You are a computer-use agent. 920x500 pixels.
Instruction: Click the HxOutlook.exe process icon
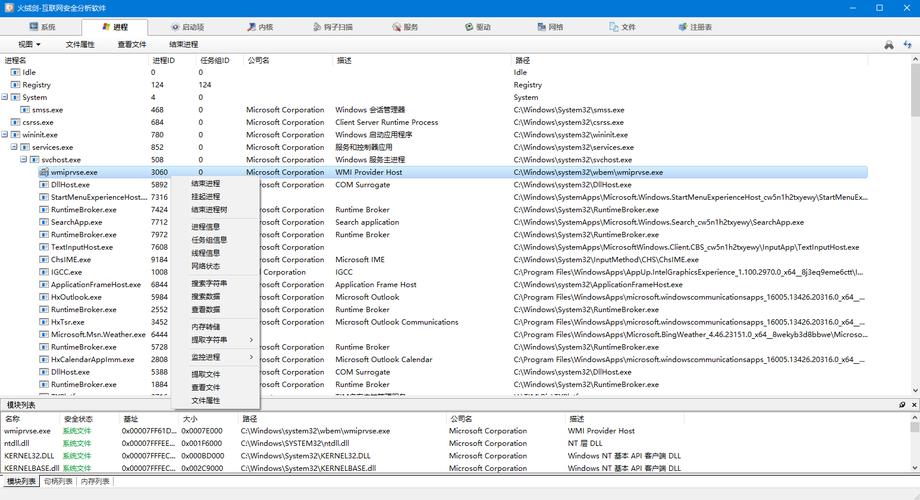click(43, 297)
